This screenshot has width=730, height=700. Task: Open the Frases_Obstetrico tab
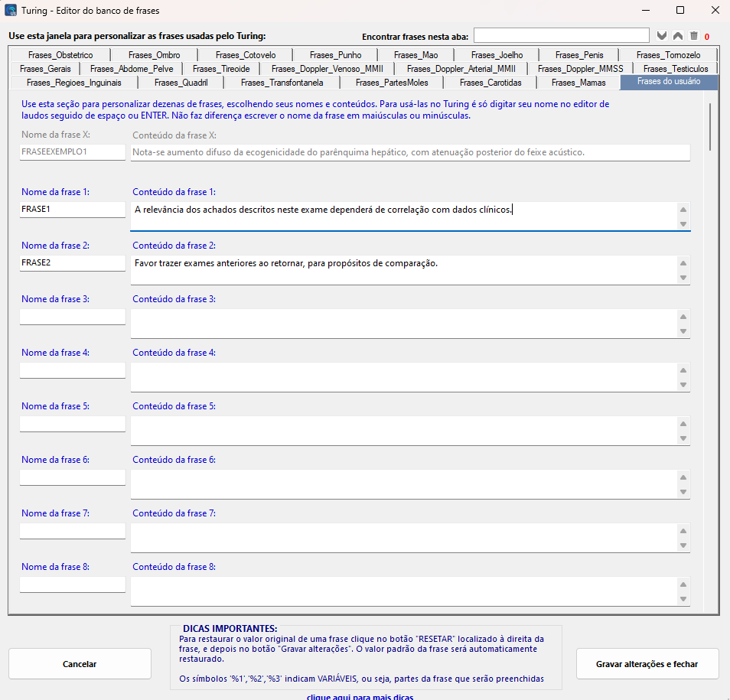click(60, 55)
